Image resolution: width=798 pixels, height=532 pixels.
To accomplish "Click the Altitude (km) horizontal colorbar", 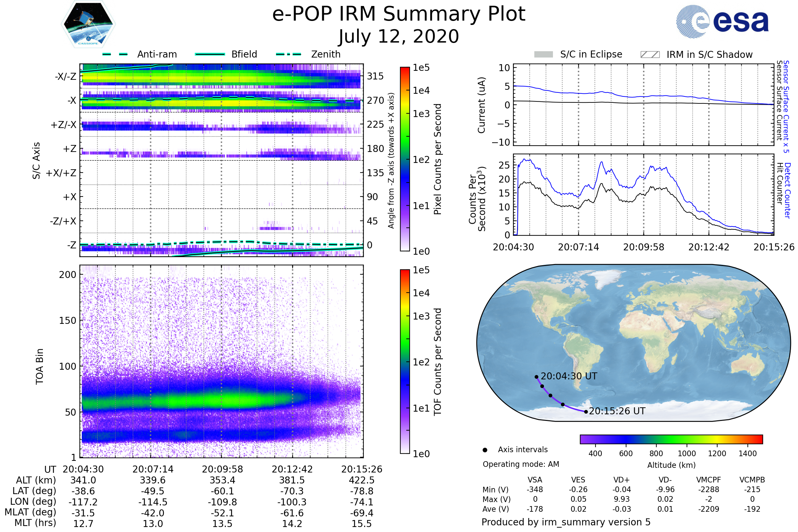I will pos(671,439).
